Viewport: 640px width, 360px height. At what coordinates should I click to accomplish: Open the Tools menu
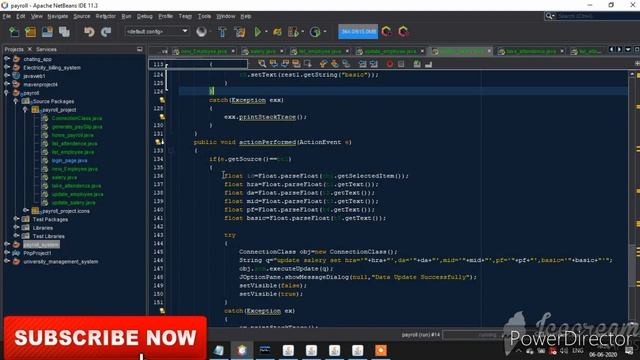(x=204, y=16)
